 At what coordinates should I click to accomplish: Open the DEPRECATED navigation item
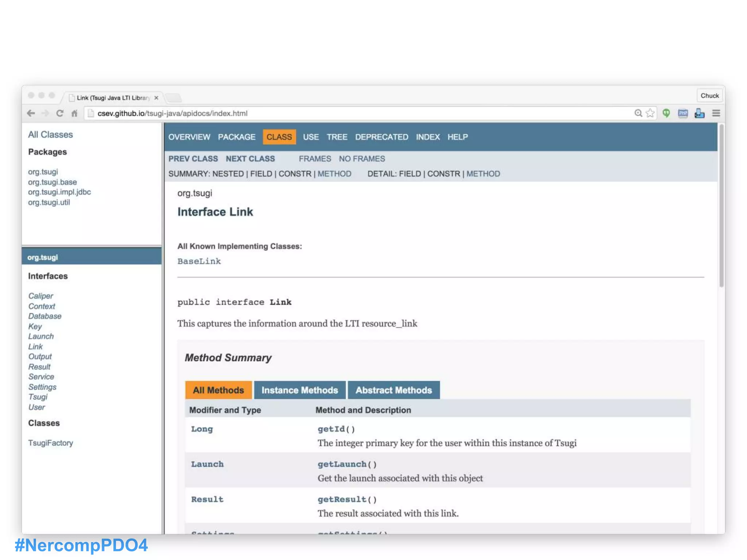(x=382, y=137)
